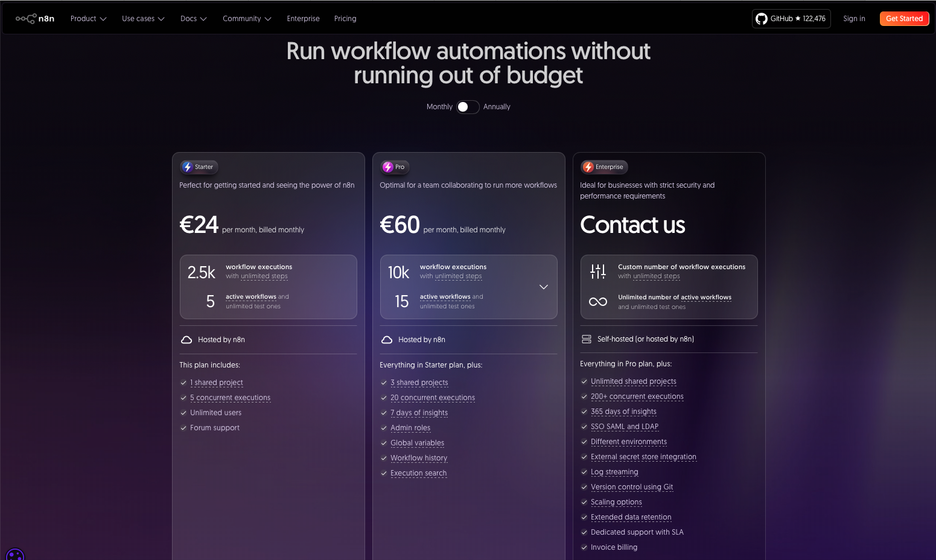Image resolution: width=936 pixels, height=560 pixels.
Task: Open the Docs dropdown menu
Action: click(193, 19)
